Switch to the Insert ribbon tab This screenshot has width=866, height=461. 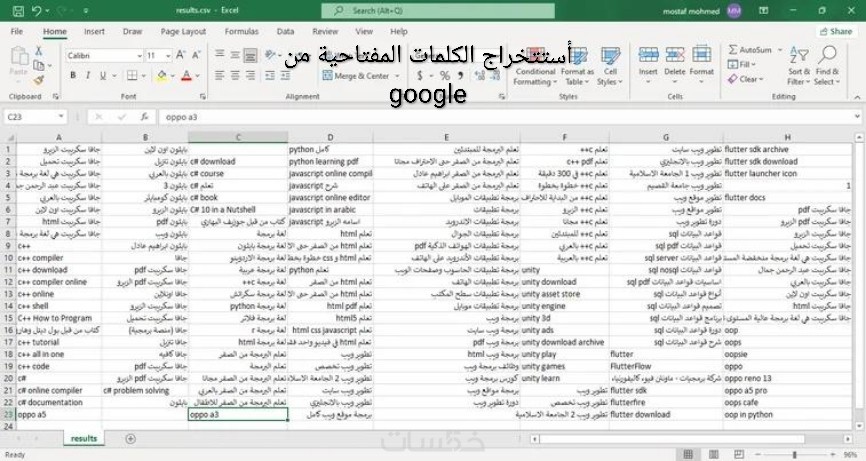94,31
